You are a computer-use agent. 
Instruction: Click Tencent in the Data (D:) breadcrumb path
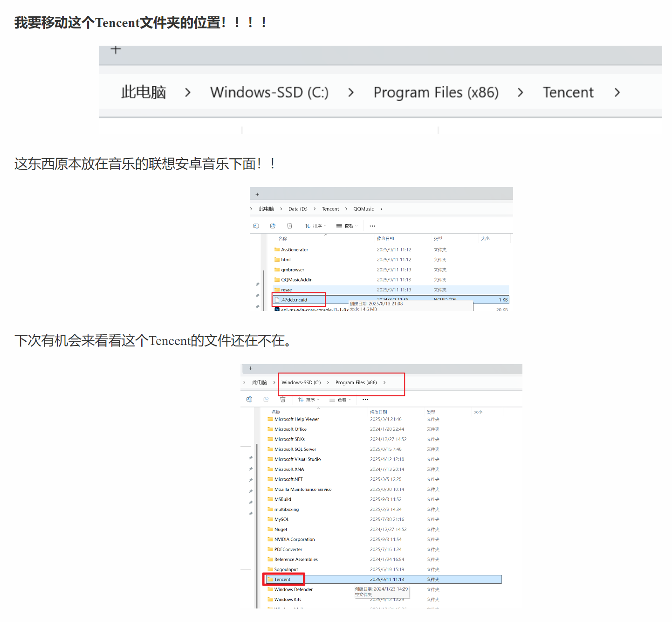[330, 209]
